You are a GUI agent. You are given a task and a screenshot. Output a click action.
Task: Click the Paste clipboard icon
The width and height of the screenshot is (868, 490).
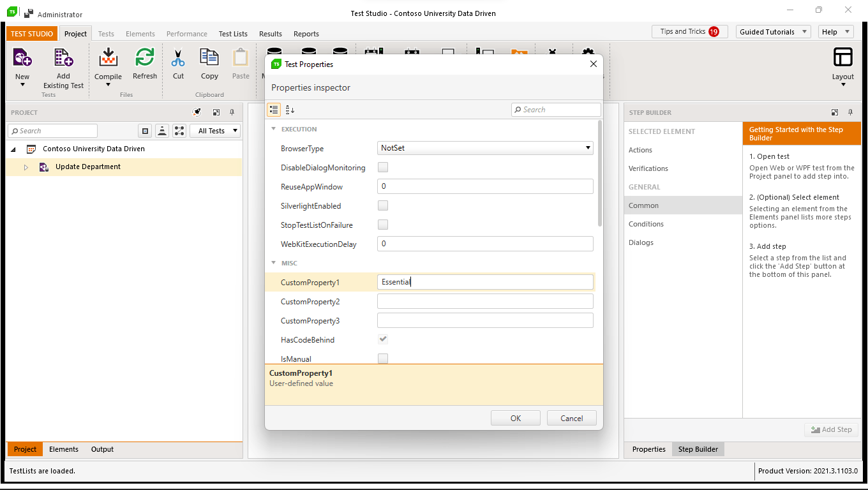(241, 57)
